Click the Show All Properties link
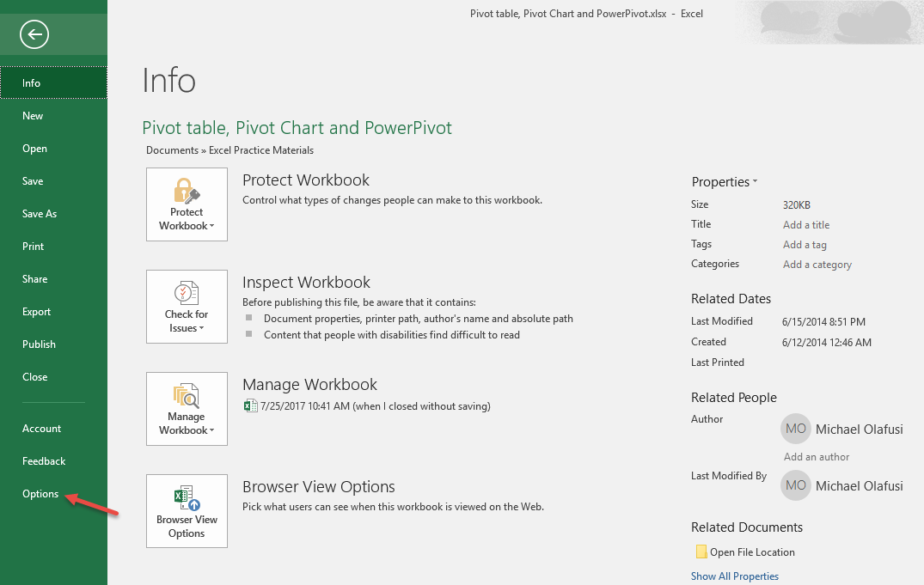Image resolution: width=924 pixels, height=585 pixels. tap(734, 576)
